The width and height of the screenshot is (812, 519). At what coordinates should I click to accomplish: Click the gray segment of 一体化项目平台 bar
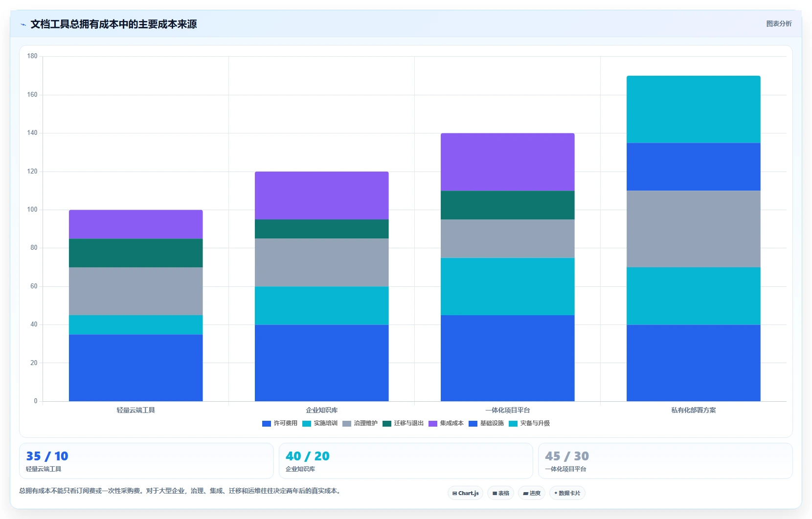coord(507,238)
